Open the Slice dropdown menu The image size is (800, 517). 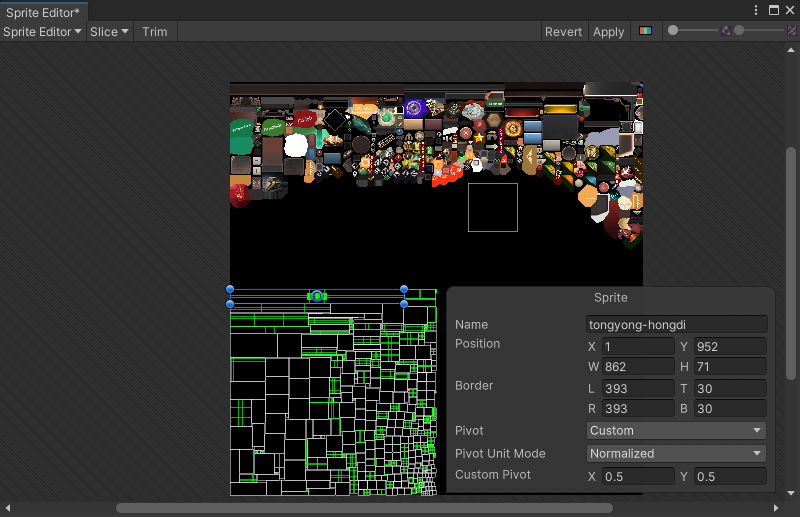coord(109,32)
